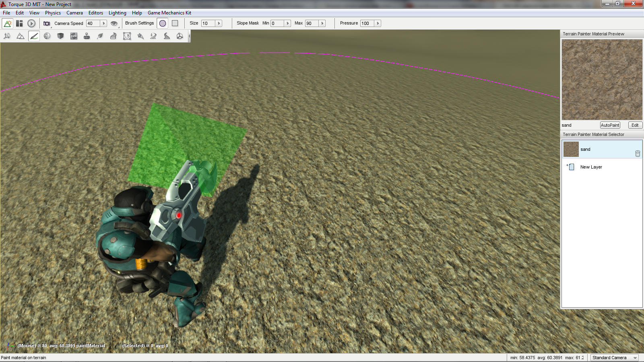
Task: Open the Forest Editor leaf icon
Action: [100, 36]
